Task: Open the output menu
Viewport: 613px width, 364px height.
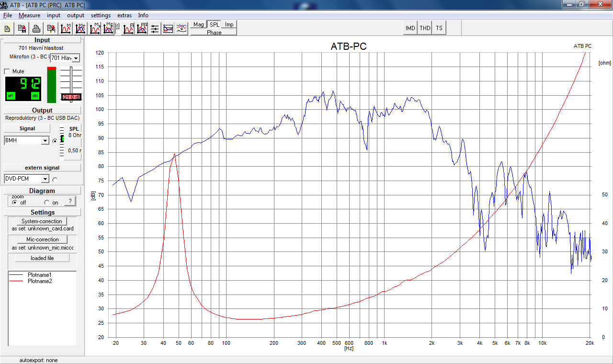Action: [x=76, y=15]
